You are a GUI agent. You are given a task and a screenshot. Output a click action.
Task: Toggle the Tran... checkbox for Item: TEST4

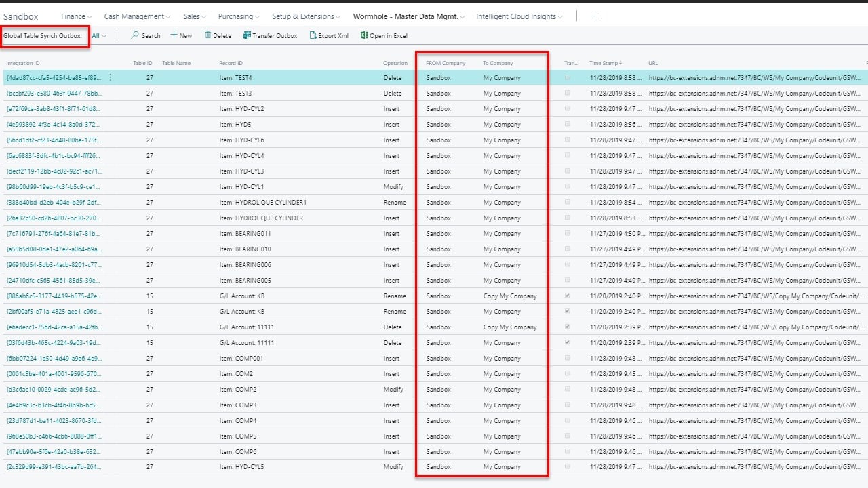click(x=568, y=77)
